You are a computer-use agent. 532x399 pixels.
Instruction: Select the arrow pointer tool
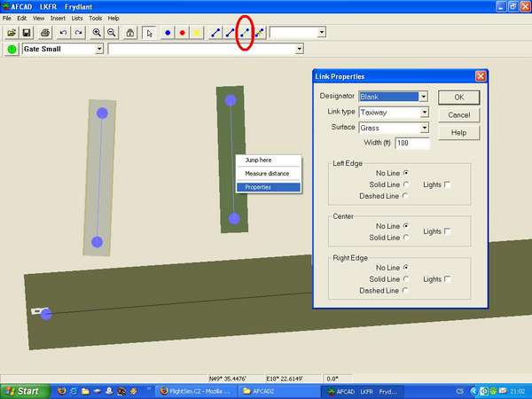[x=148, y=33]
